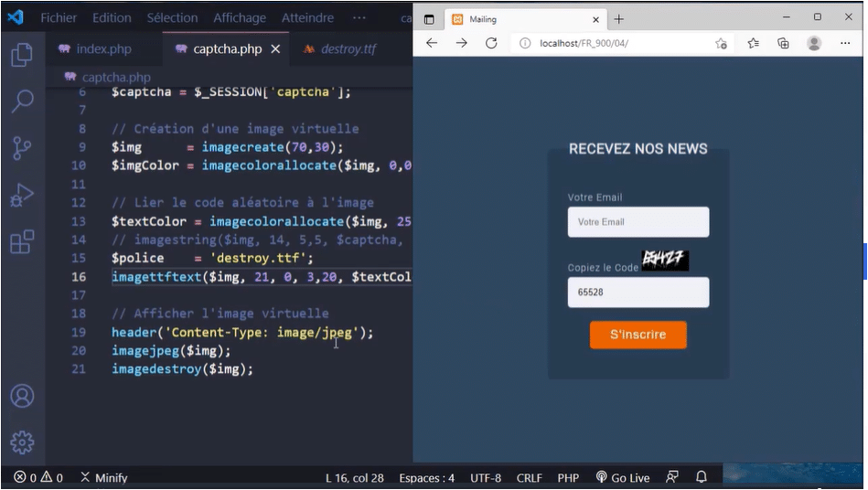The image size is (868, 490).
Task: Open browser Collections
Action: pyautogui.click(x=783, y=43)
